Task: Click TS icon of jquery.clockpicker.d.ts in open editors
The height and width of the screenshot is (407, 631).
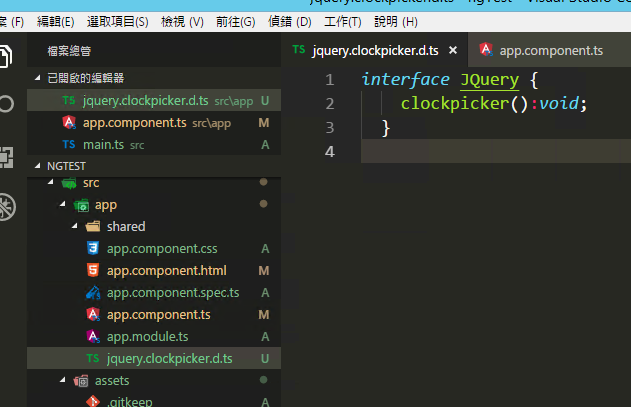Action: tap(69, 100)
